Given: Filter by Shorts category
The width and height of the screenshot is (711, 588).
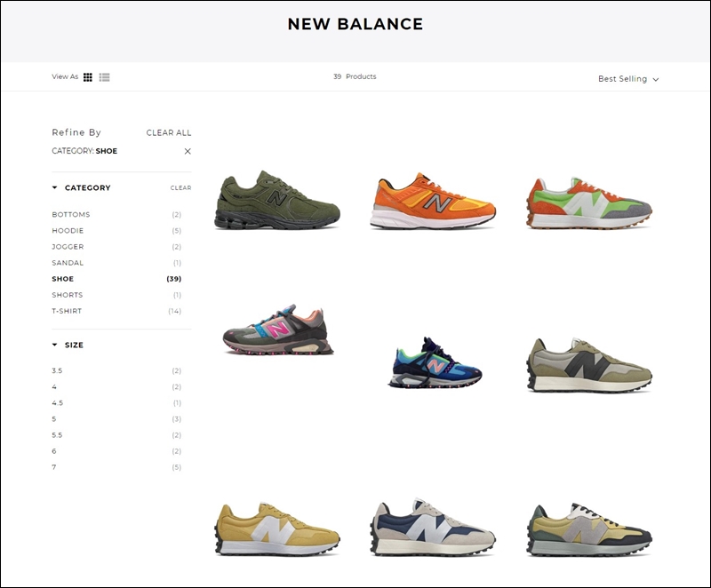Looking at the screenshot, I should pyautogui.click(x=68, y=295).
